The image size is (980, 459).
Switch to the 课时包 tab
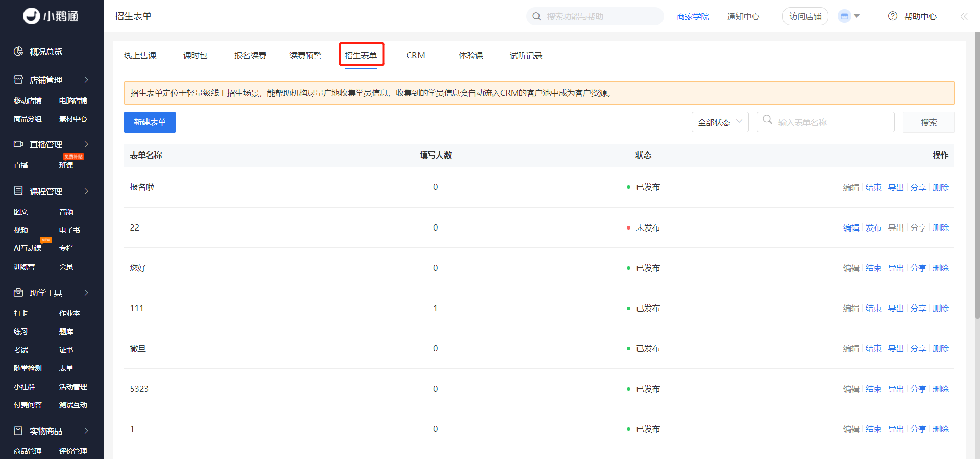click(x=195, y=55)
